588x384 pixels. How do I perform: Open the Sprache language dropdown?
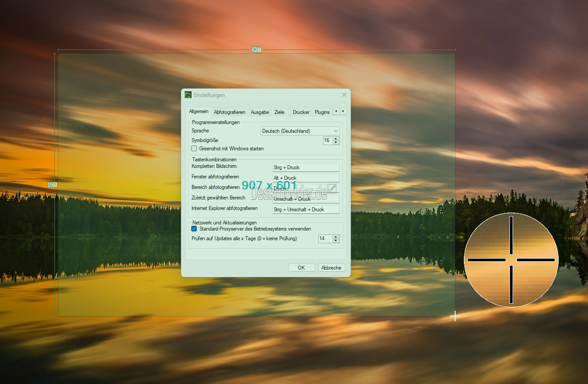pos(300,131)
